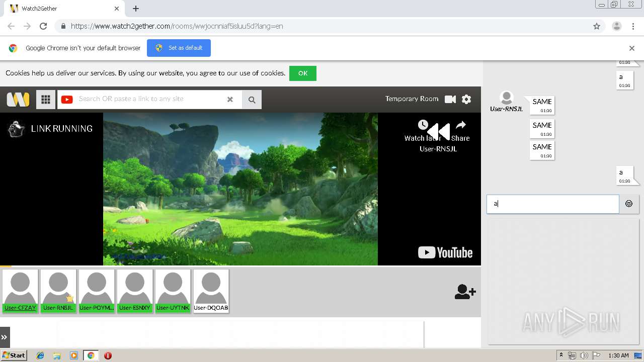Image resolution: width=644 pixels, height=362 pixels.
Task: Click Set as default button
Action: 179,48
